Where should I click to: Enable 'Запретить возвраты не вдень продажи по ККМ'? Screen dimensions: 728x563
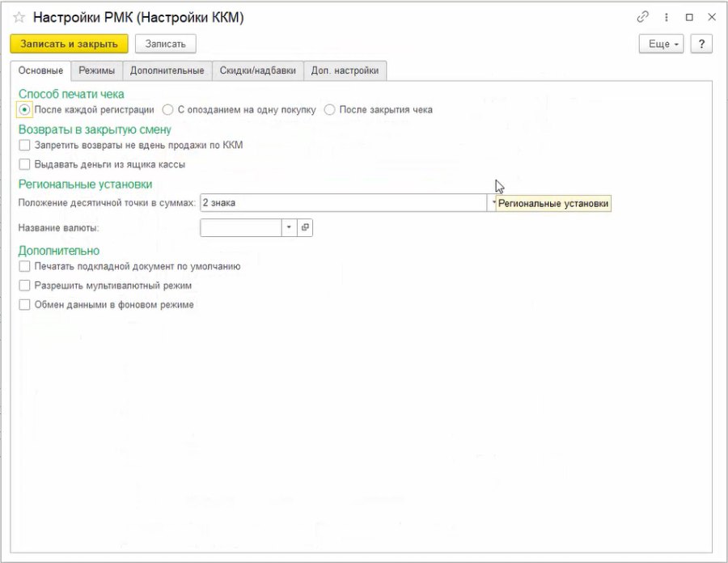pos(24,146)
